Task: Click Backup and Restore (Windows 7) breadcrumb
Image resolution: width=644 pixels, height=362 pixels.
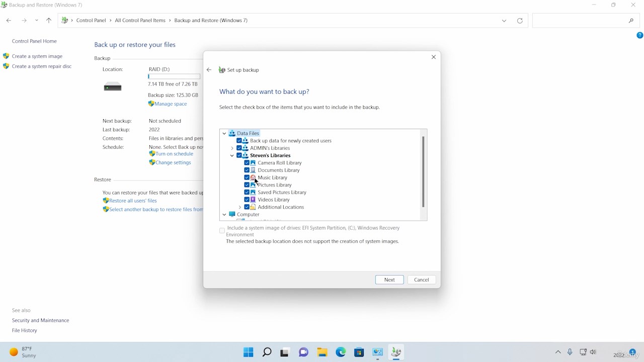Action: pos(211,21)
